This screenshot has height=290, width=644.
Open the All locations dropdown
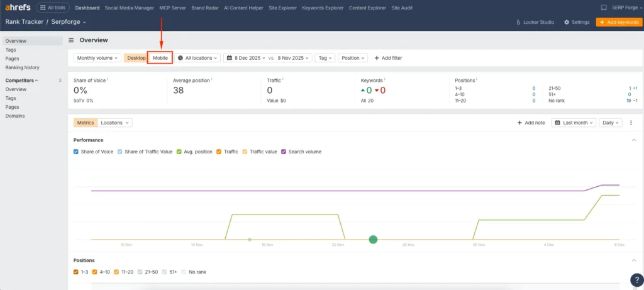point(197,58)
